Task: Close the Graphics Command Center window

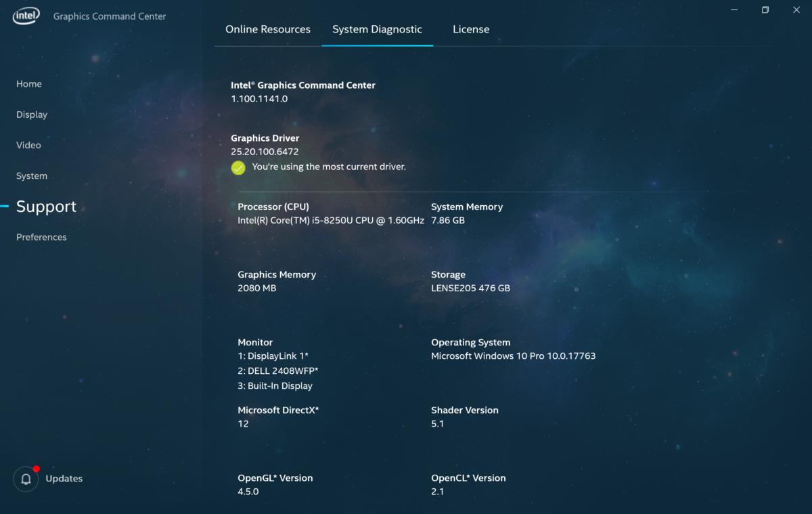Action: 796,10
